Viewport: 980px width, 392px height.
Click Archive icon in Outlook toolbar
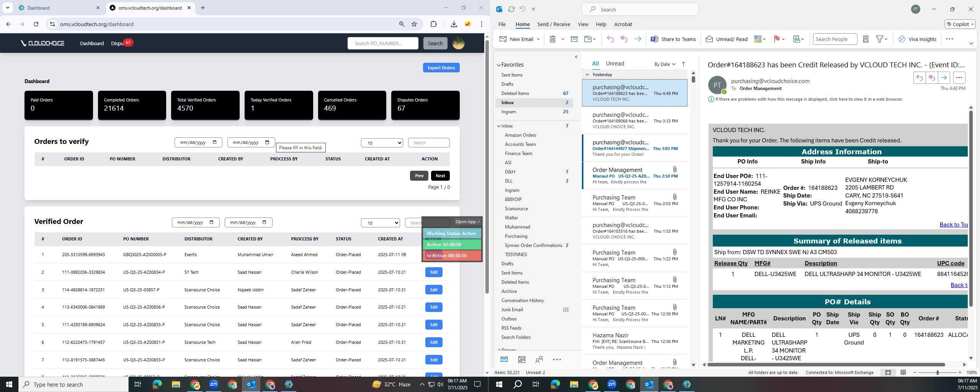574,39
